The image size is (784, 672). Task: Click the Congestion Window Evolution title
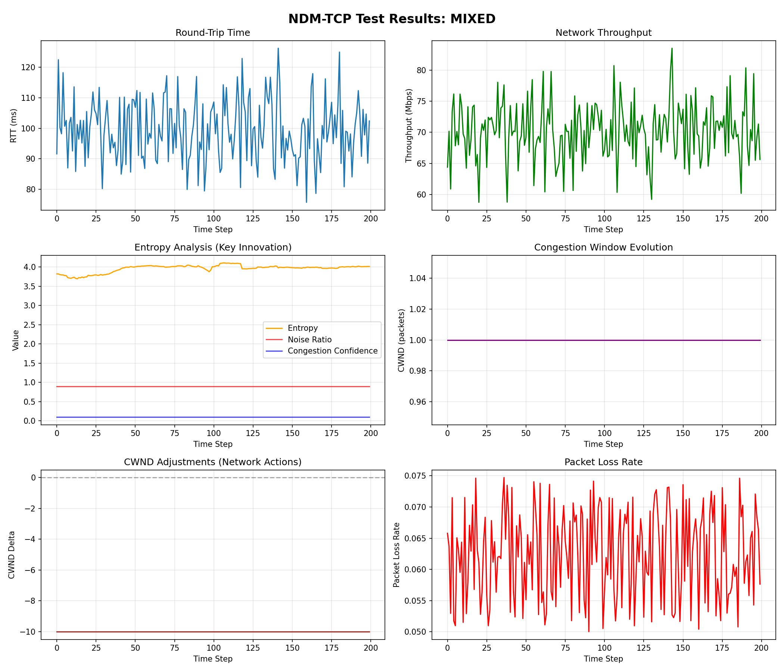click(x=603, y=248)
